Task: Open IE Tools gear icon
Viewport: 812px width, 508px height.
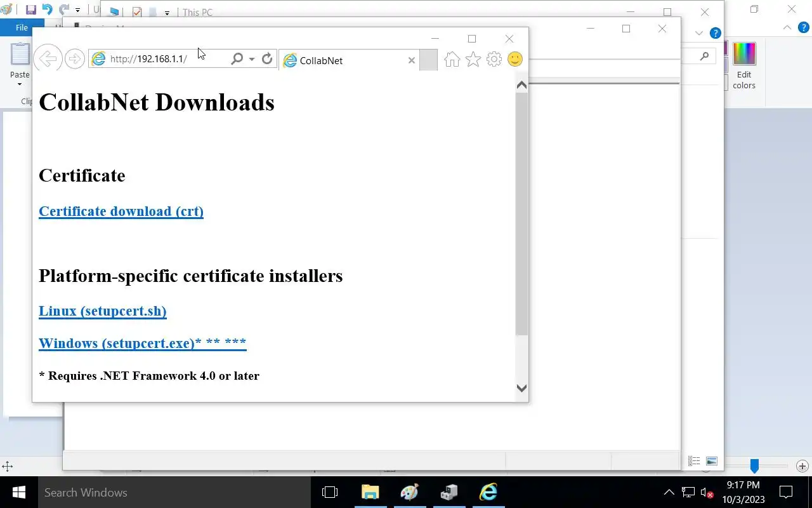Action: pos(494,60)
